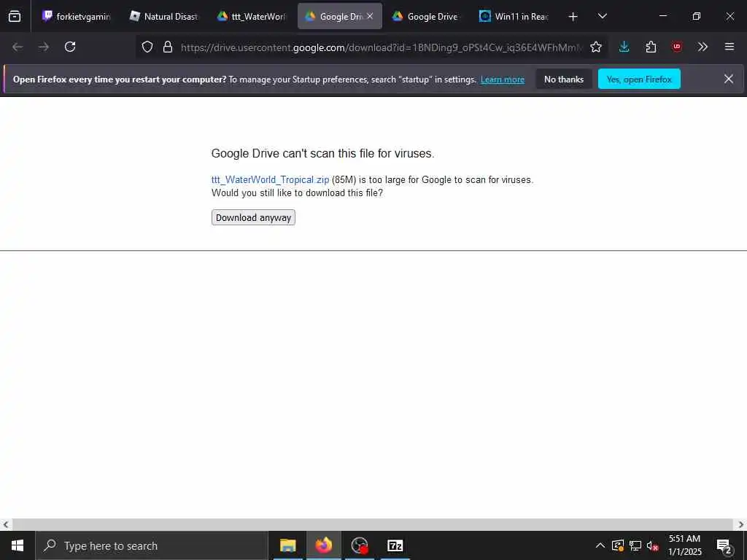Open the Downloads panel arrow icon

(624, 47)
